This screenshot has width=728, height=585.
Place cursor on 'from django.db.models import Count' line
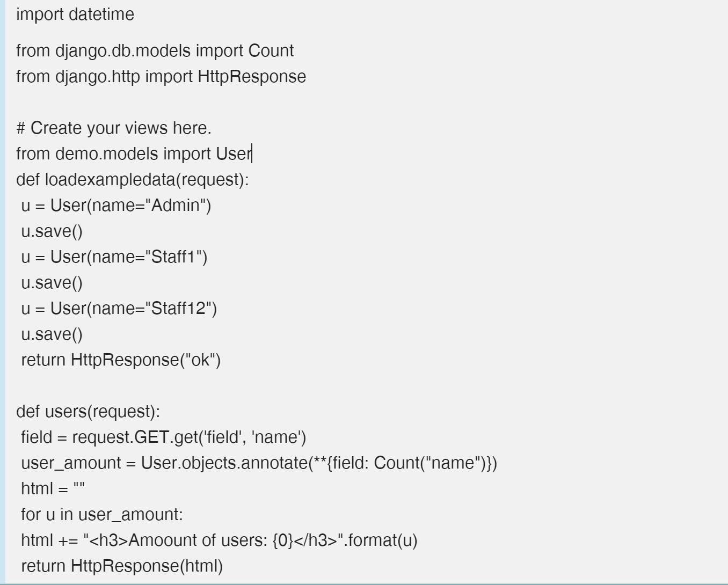tap(155, 50)
